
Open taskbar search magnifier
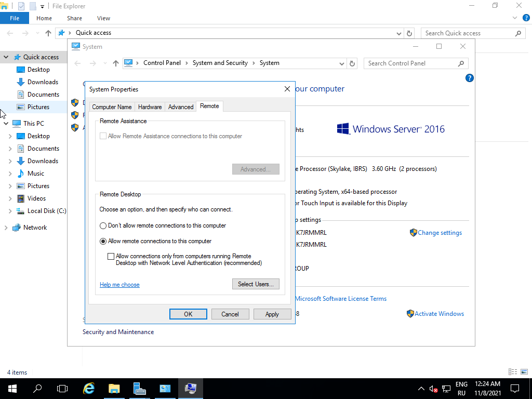(37, 388)
